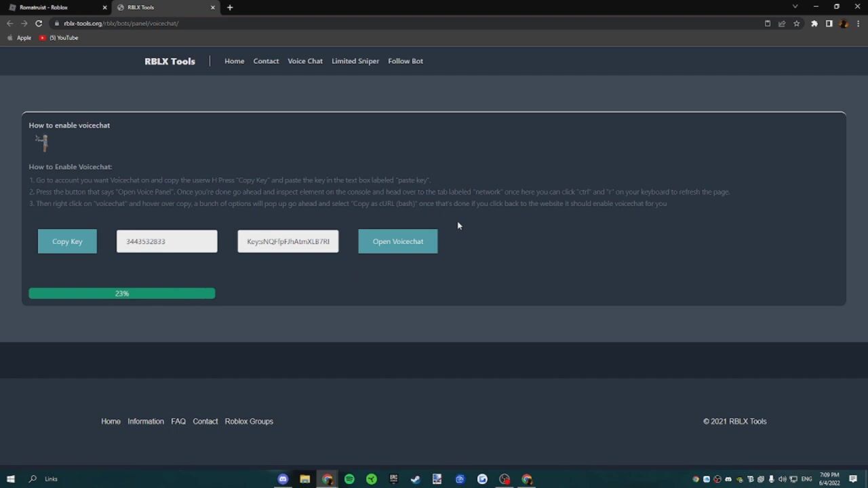Click the ENG language indicator
This screenshot has height=488, width=868.
point(806,479)
